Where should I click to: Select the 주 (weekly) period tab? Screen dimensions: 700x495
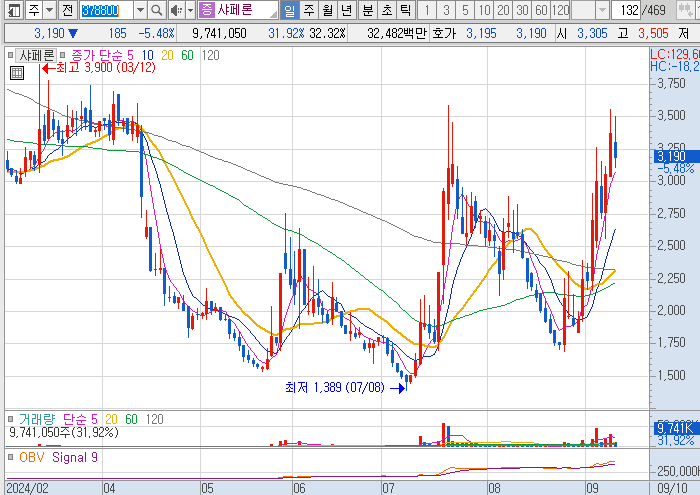[x=309, y=10]
